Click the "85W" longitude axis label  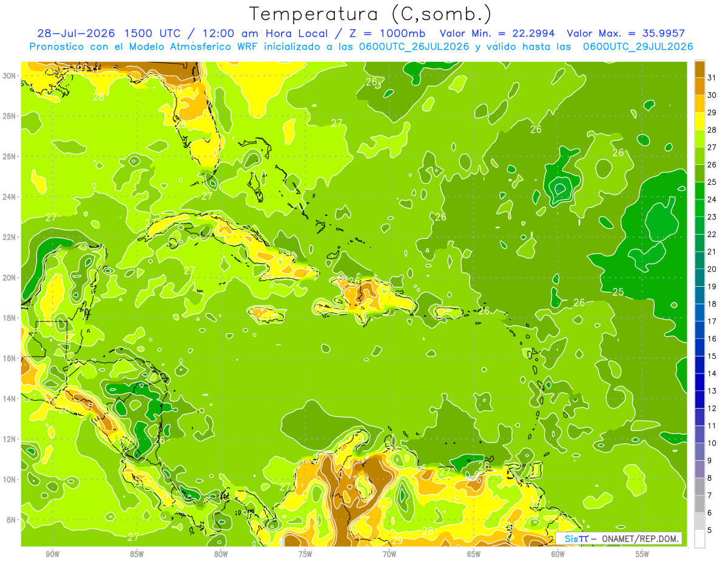tap(137, 554)
